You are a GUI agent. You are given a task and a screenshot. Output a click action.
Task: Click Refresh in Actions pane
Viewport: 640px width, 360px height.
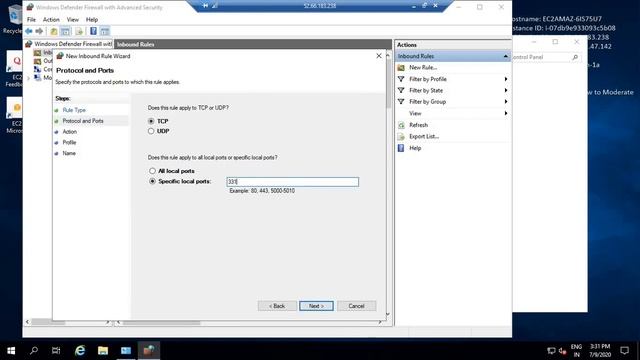418,125
